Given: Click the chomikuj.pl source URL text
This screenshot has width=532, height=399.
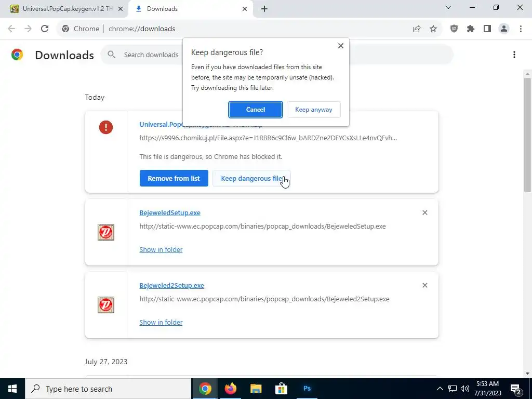Looking at the screenshot, I should (x=268, y=138).
